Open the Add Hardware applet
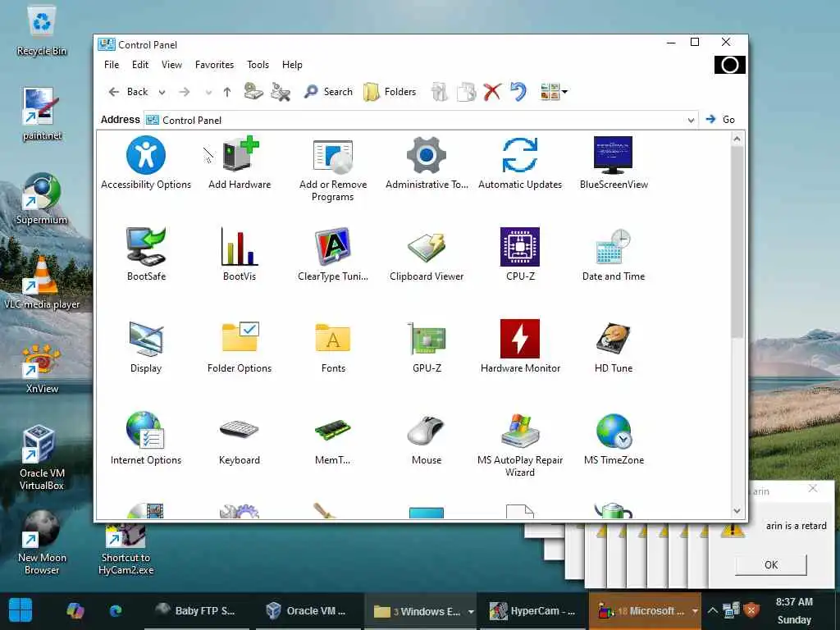The image size is (840, 630). [240, 163]
